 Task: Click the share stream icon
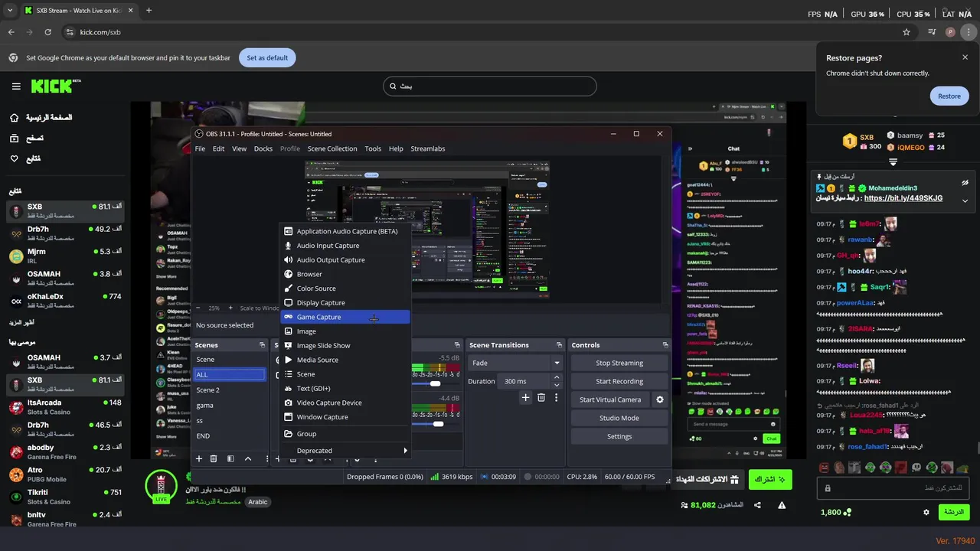pyautogui.click(x=757, y=505)
